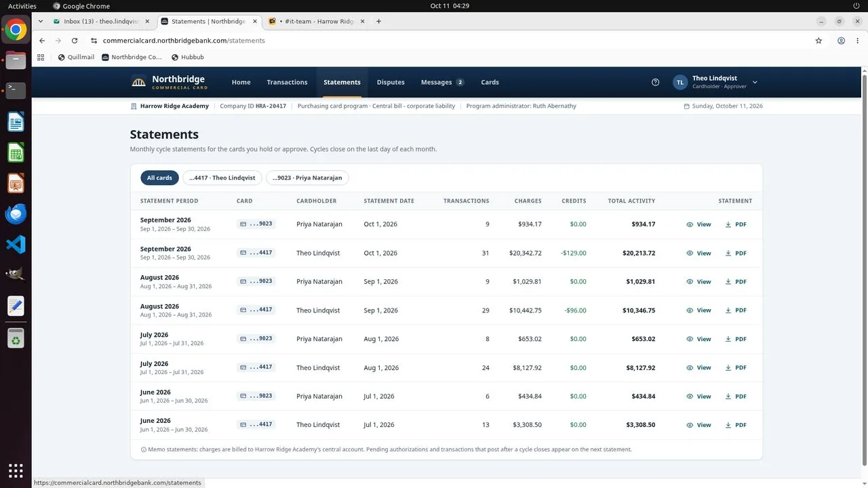The image size is (868, 488).
Task: Click card chip ...4417 in $10,442.75 row
Action: coord(256,310)
